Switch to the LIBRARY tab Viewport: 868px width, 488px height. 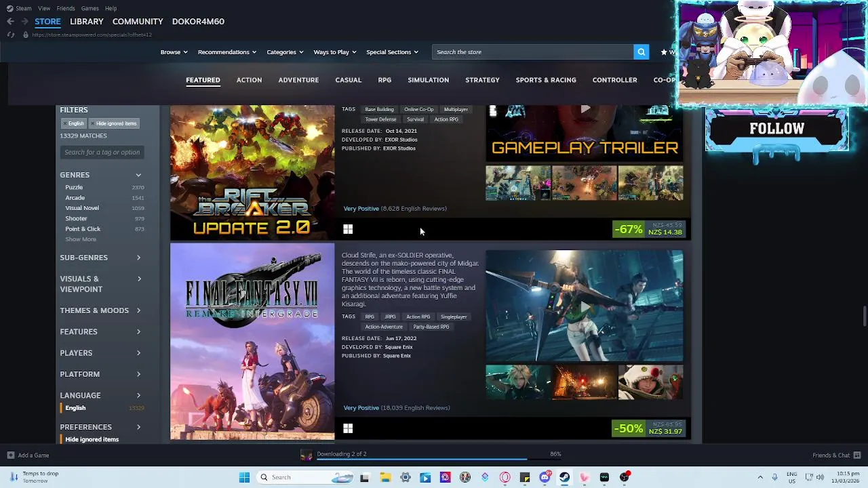(86, 22)
